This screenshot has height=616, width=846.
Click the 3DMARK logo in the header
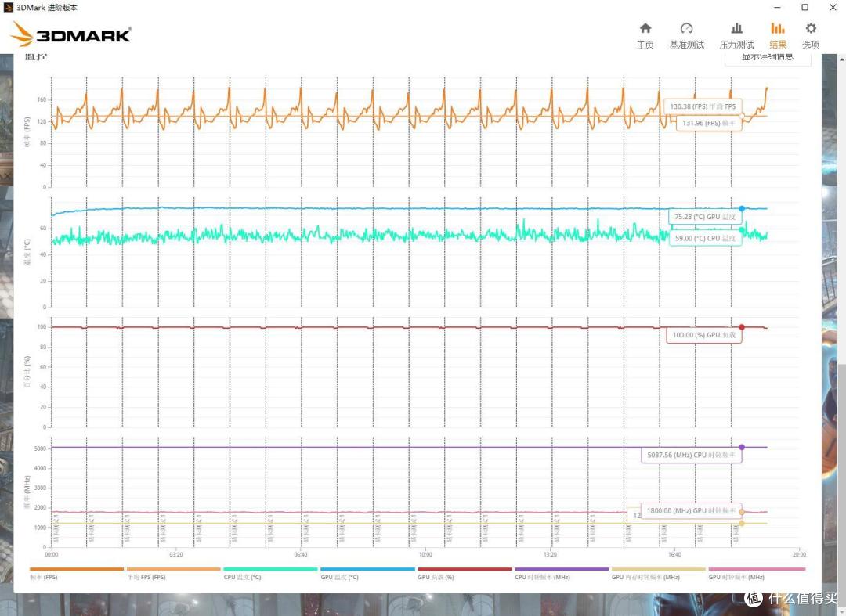(x=70, y=34)
